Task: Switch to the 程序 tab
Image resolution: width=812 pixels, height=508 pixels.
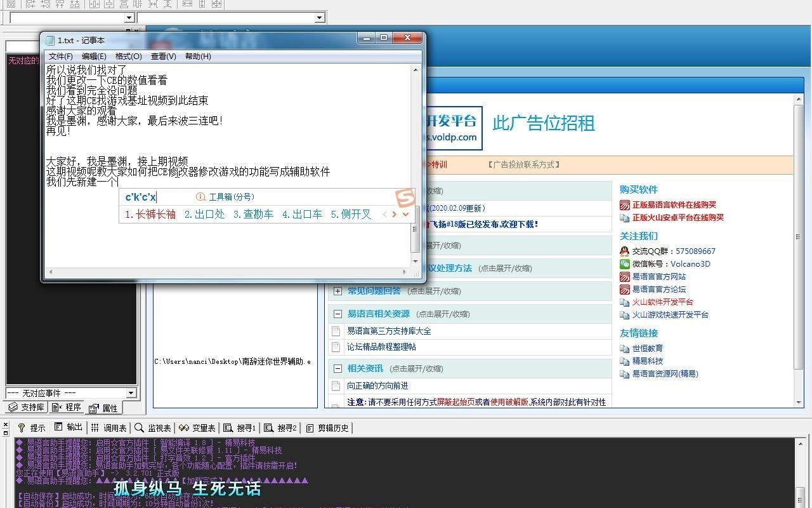Action: [67, 407]
